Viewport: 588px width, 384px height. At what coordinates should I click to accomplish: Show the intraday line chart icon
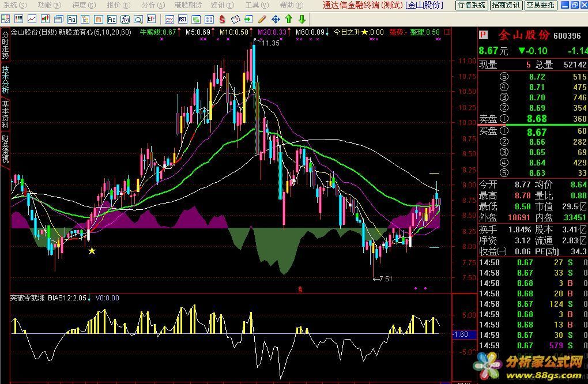(x=32, y=19)
